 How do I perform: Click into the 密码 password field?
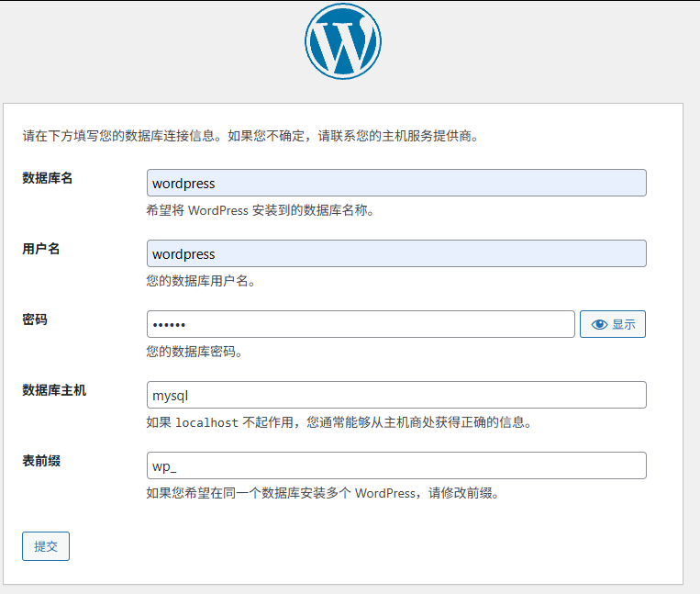361,324
